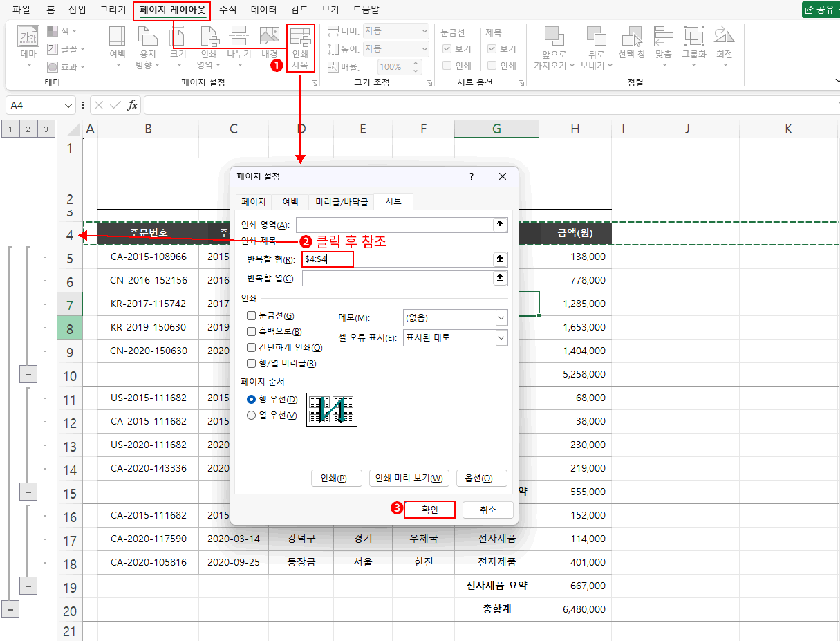Viewport: 840px width, 641px height.
Task: Click the 회전 (Rotate) ribbon icon
Action: [724, 46]
